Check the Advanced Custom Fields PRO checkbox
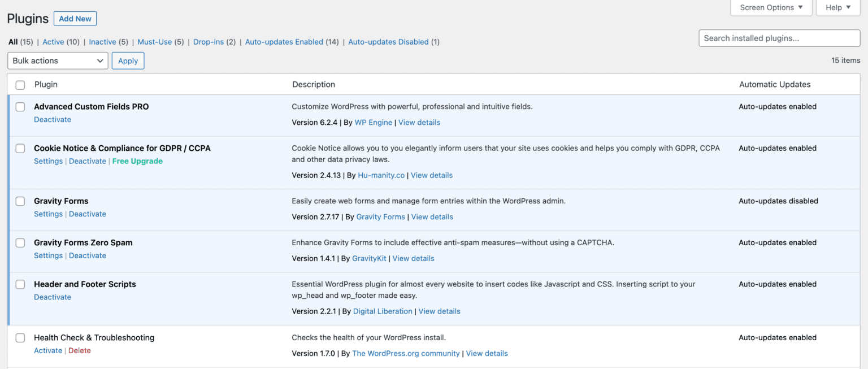Screen dimensions: 868x369 [x=20, y=107]
